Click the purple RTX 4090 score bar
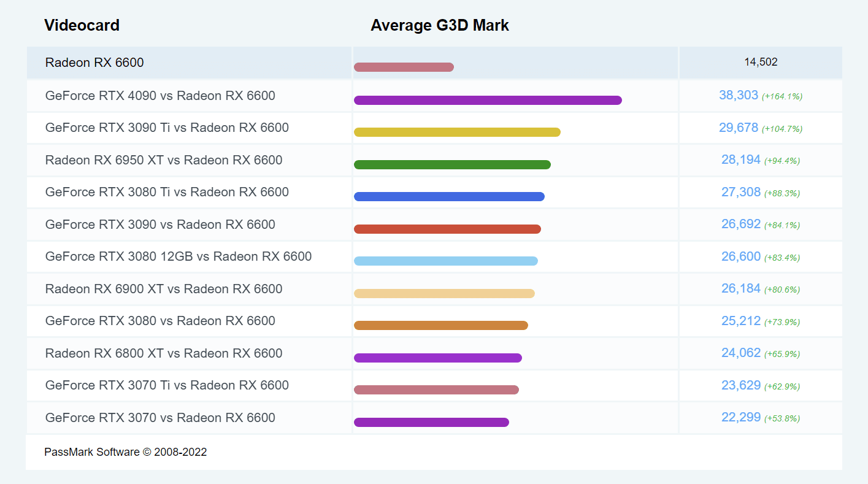This screenshot has height=484, width=868. pyautogui.click(x=488, y=100)
